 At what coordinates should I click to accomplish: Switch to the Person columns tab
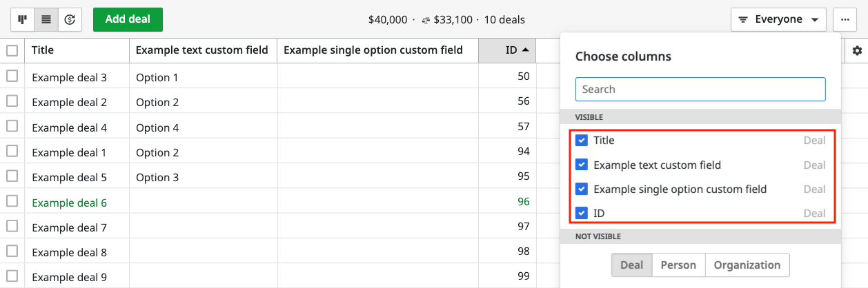point(678,265)
